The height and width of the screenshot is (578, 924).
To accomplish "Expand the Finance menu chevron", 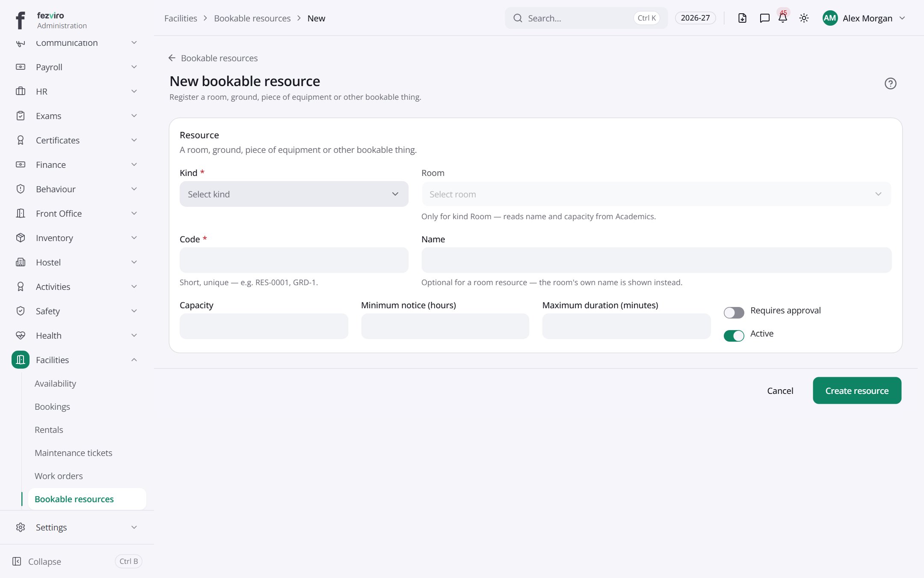I will point(134,164).
